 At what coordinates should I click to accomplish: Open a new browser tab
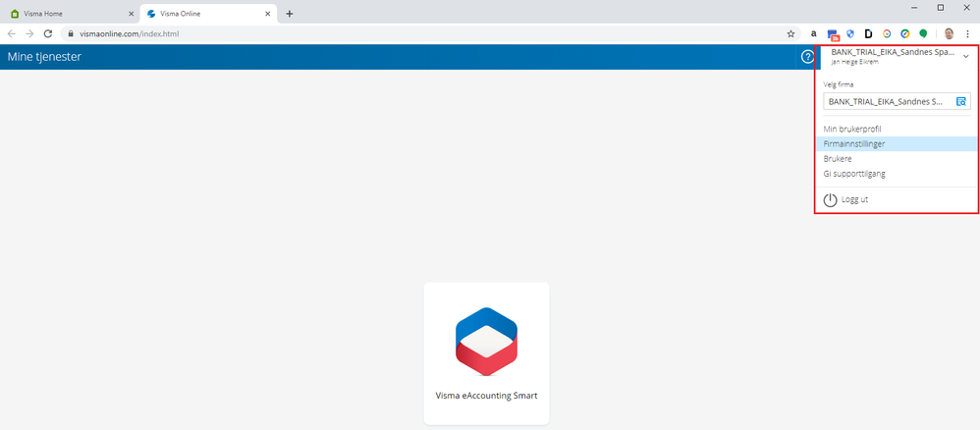point(289,14)
